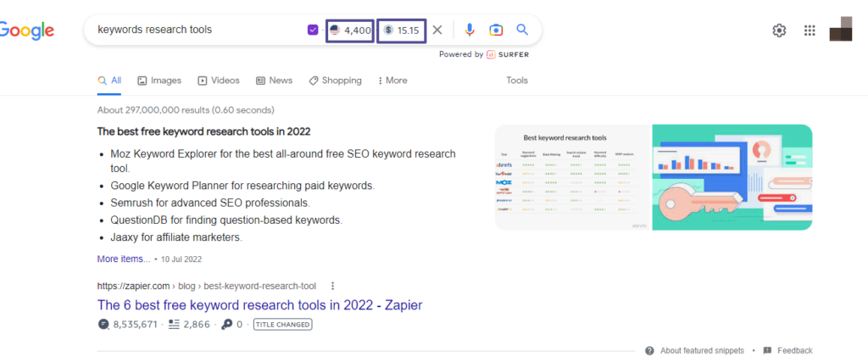Open Google settings gear icon
This screenshot has height=362, width=868.
pos(779,31)
